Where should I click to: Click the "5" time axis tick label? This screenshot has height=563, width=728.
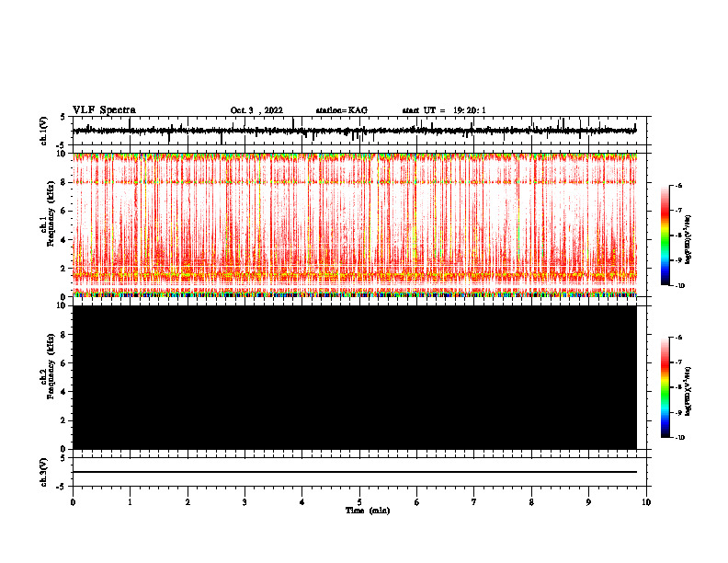pos(359,502)
